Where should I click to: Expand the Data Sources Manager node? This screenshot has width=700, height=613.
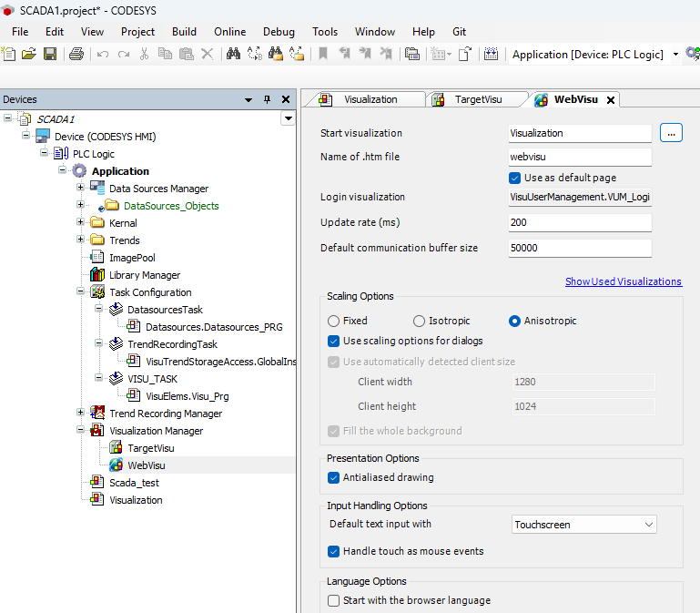[x=80, y=188]
